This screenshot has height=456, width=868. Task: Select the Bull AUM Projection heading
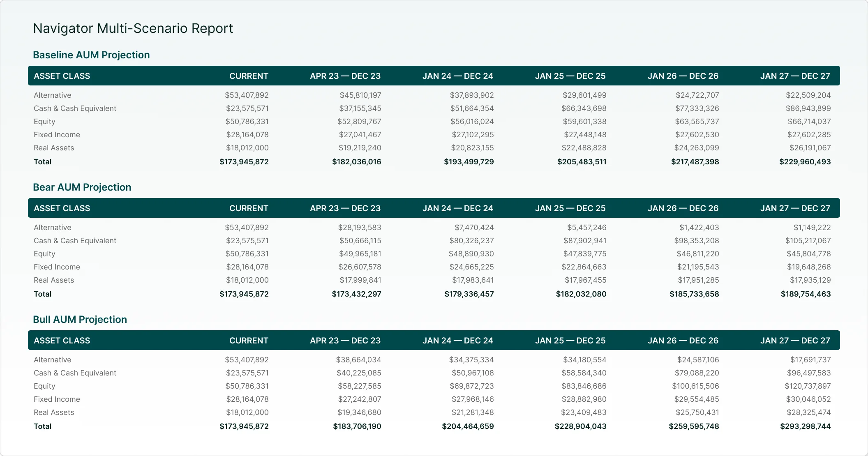pyautogui.click(x=80, y=320)
